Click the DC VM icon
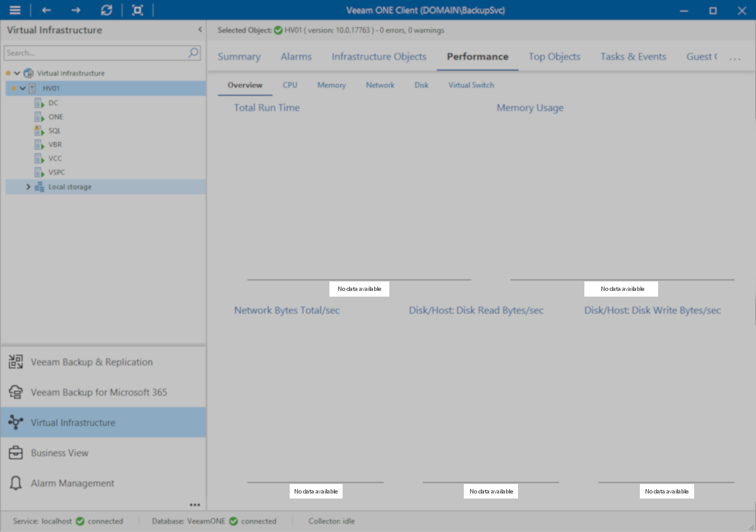The width and height of the screenshot is (756, 532). click(x=39, y=103)
